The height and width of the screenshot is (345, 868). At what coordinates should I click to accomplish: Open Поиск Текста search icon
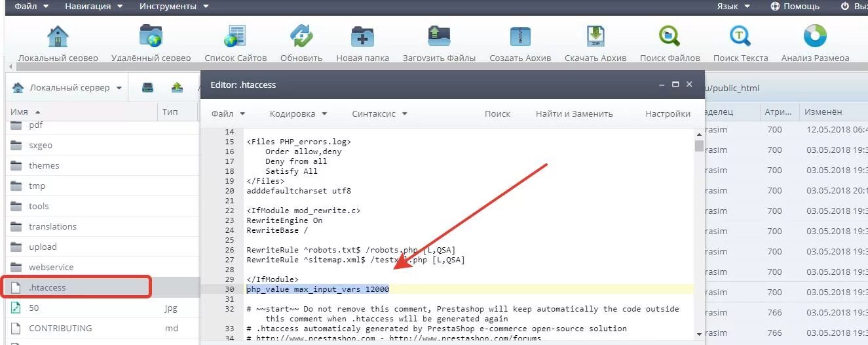click(740, 35)
